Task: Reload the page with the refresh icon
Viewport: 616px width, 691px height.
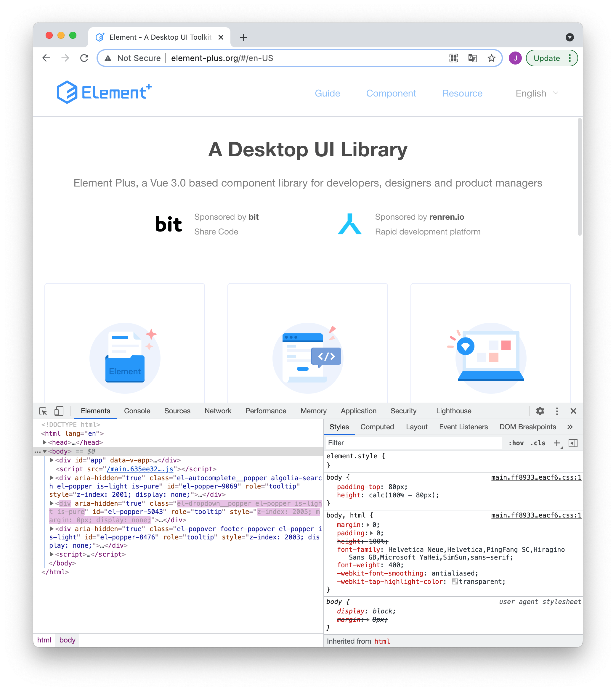Action: point(84,58)
